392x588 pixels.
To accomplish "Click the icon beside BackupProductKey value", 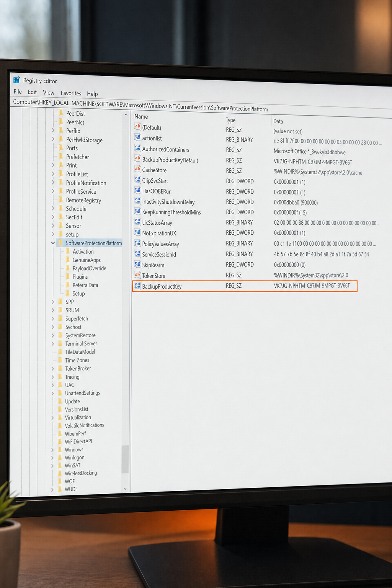I will 138,285.
